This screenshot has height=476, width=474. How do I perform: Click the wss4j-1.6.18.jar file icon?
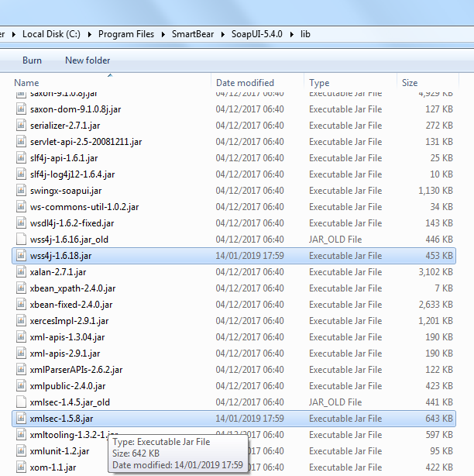(21, 255)
